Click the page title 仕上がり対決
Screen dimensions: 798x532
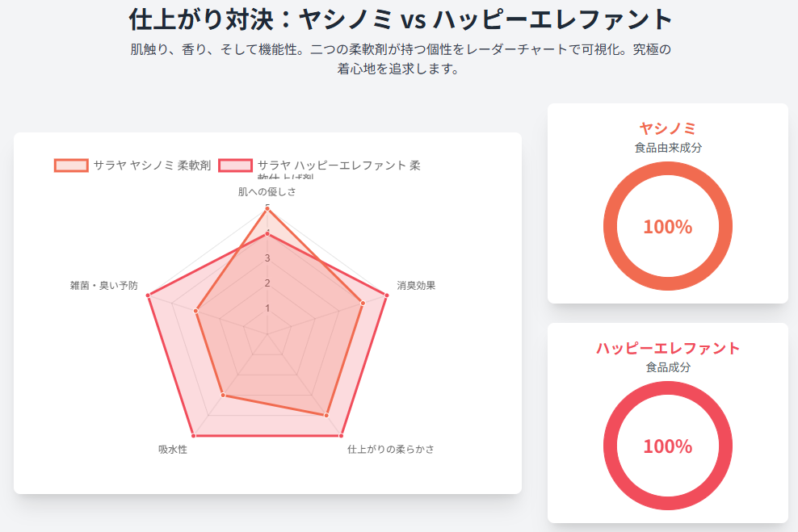tap(209, 19)
